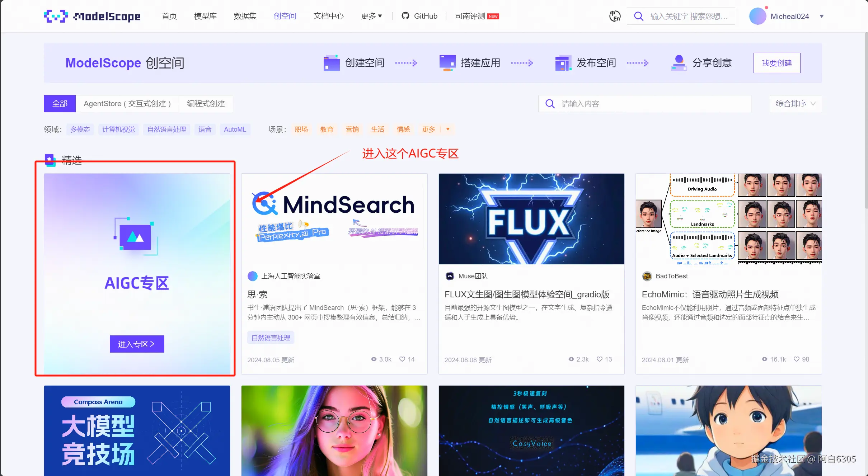The width and height of the screenshot is (868, 476).
Task: Click the 分享创意 step icon
Action: tap(679, 63)
